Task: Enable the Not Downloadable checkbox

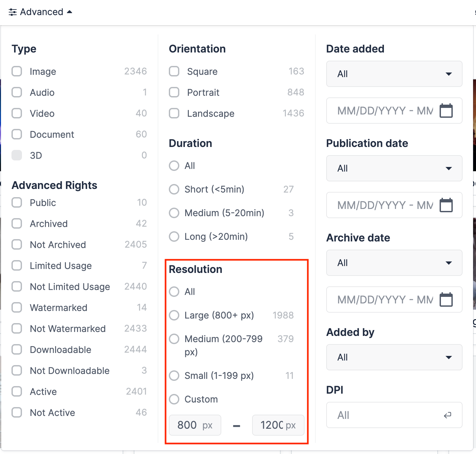Action: (x=17, y=370)
